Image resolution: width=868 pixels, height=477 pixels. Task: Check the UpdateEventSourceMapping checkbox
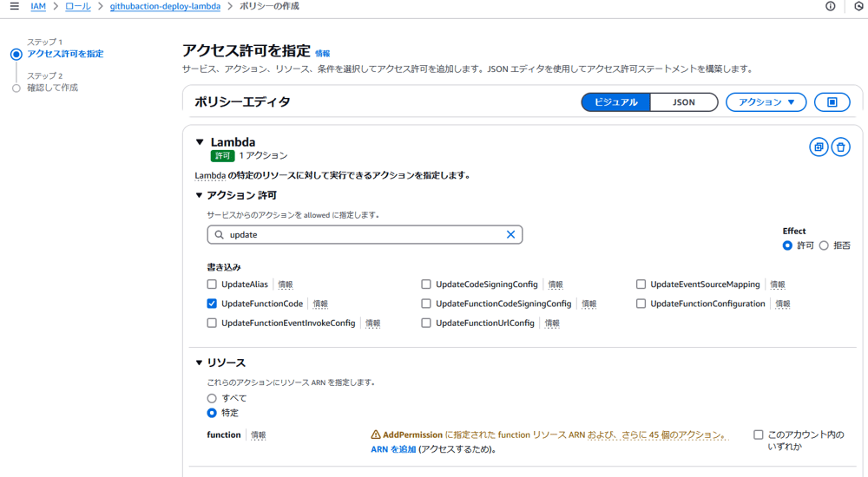641,284
